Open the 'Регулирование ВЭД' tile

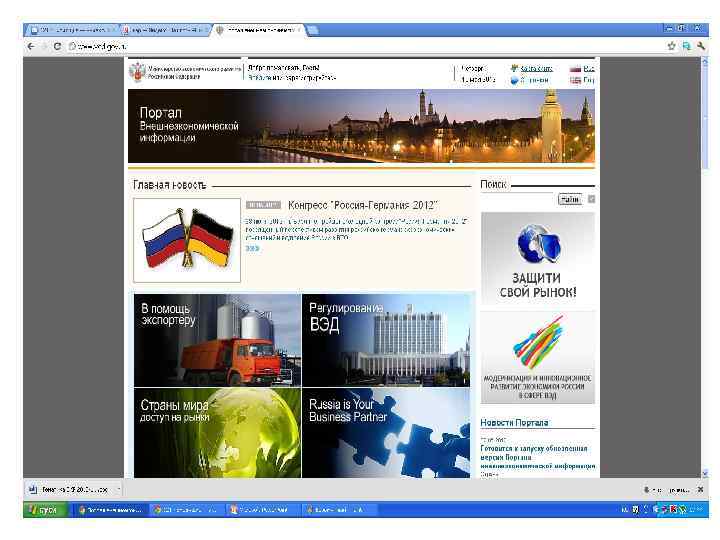[x=386, y=340]
